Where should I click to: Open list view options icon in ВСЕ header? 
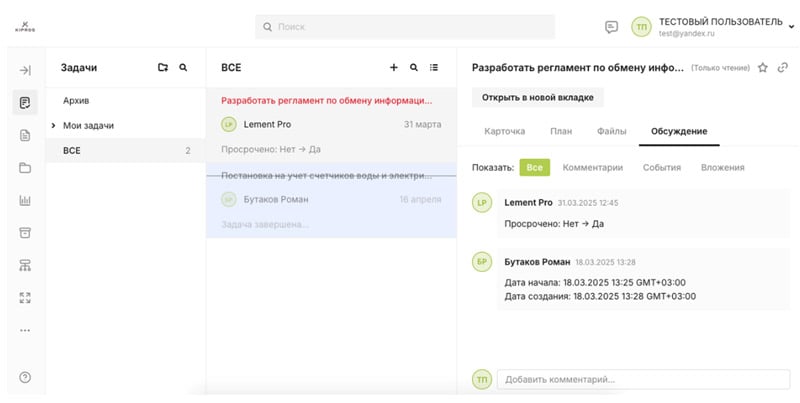click(x=434, y=67)
